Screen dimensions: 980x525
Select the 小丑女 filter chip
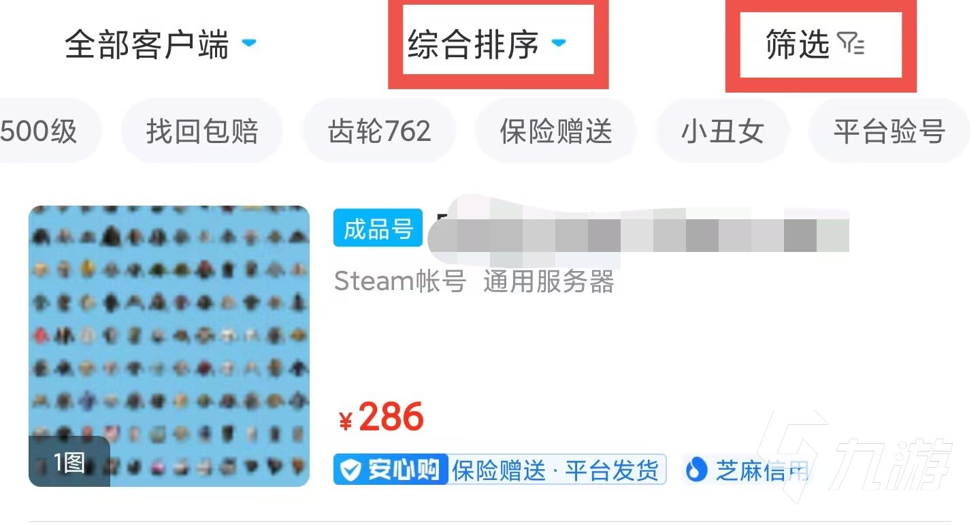723,131
